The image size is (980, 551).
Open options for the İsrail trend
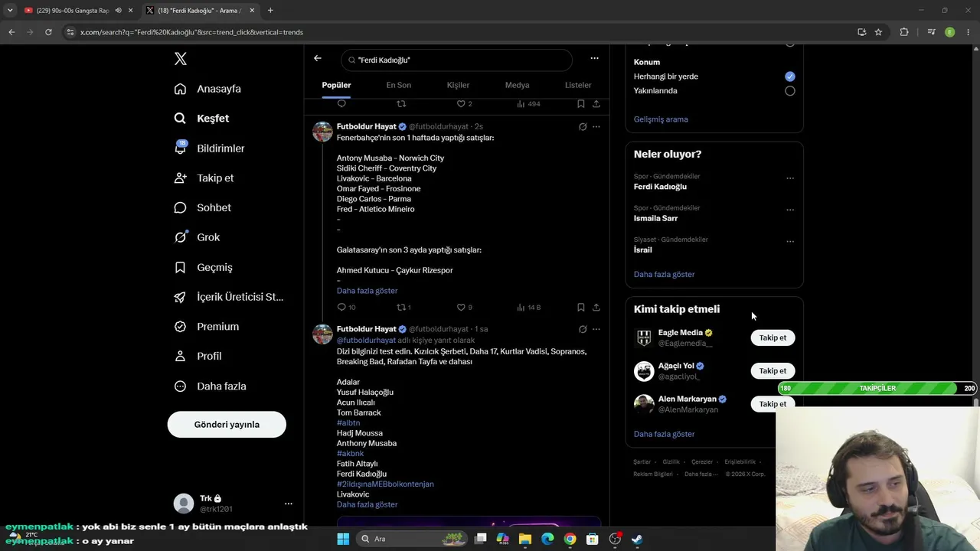tap(790, 241)
